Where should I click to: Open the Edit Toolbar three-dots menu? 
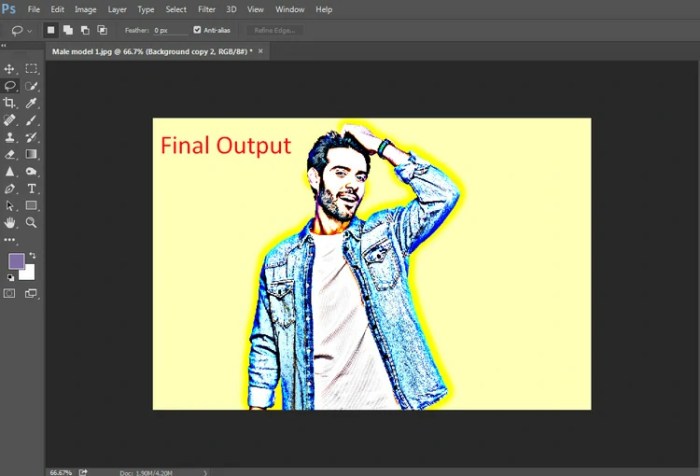[x=9, y=240]
